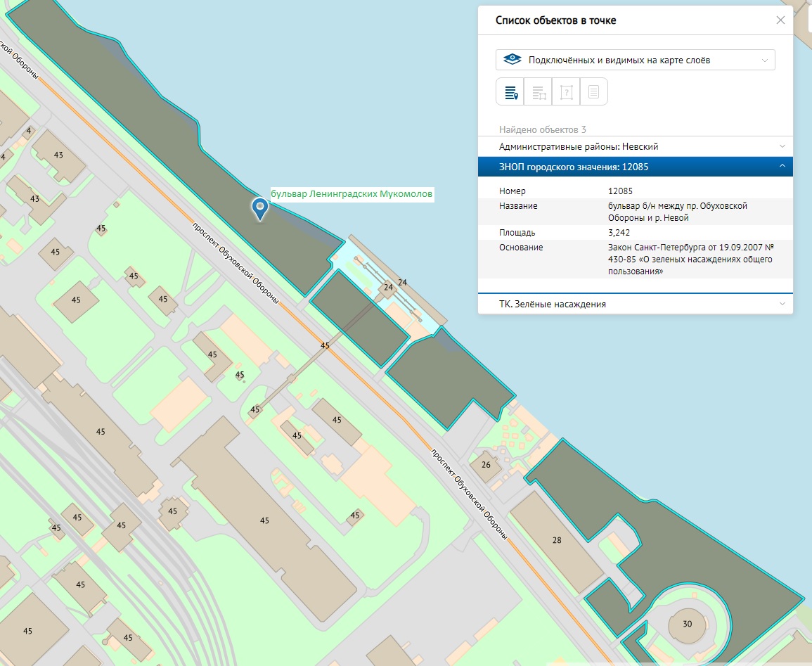Screen dimensions: 812x666
Task: Click building number 30 circular building
Action: 687,623
